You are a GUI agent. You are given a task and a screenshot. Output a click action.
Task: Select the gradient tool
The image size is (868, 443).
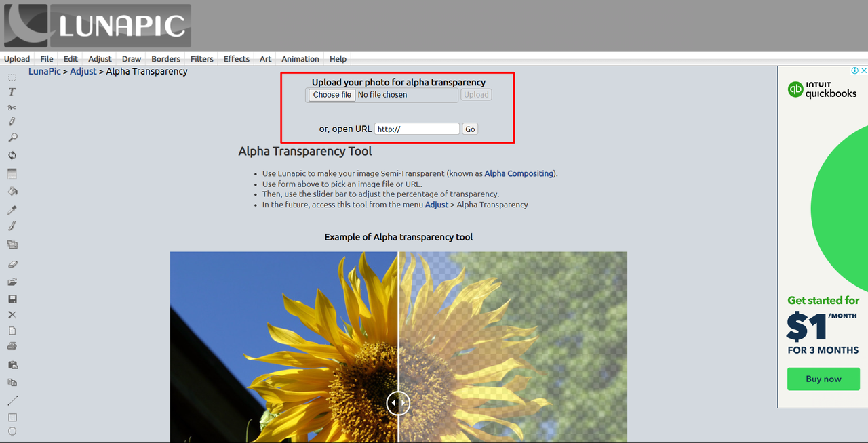[x=12, y=174]
